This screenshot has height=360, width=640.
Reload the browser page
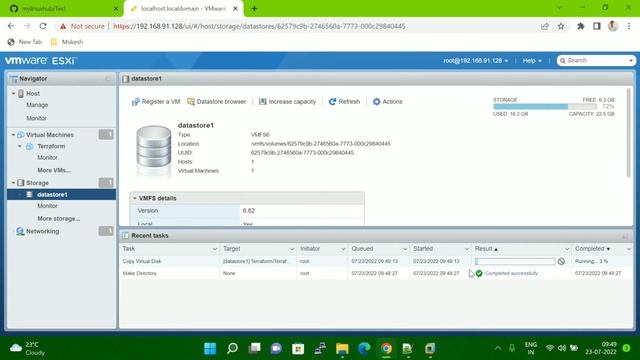tap(43, 26)
